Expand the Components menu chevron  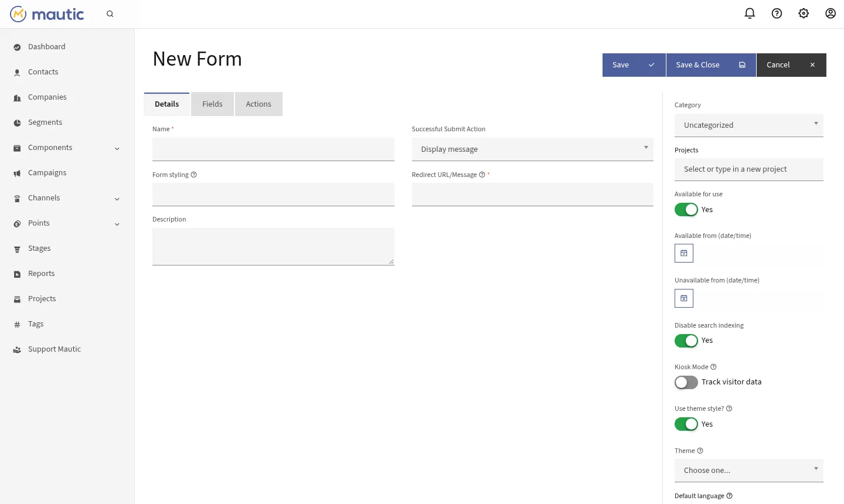pyautogui.click(x=117, y=148)
